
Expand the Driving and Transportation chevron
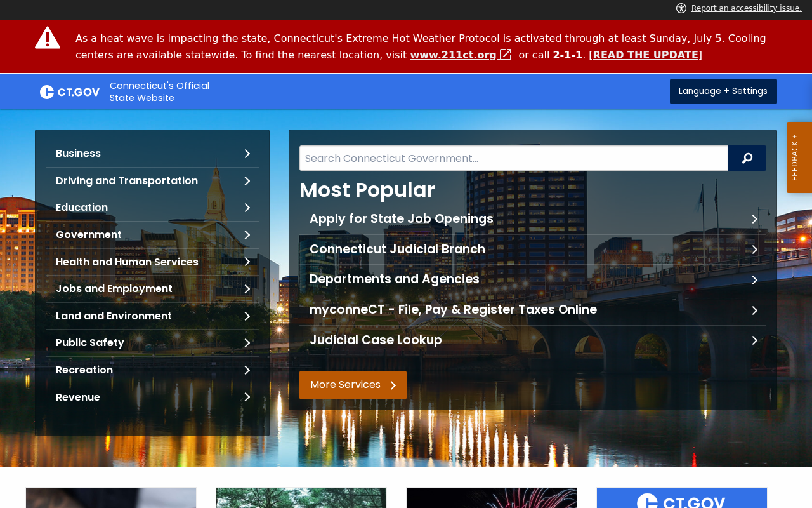pos(247,181)
